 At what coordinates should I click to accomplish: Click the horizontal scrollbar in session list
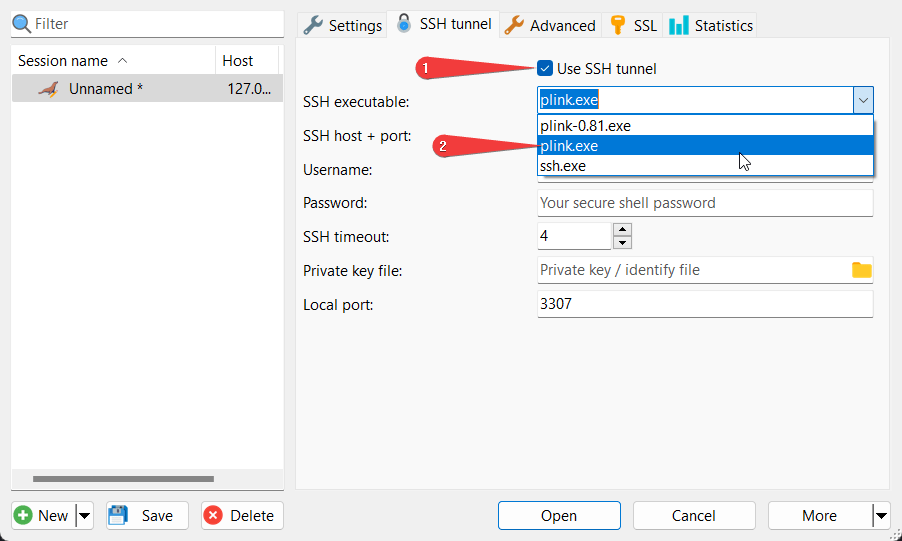(x=123, y=479)
